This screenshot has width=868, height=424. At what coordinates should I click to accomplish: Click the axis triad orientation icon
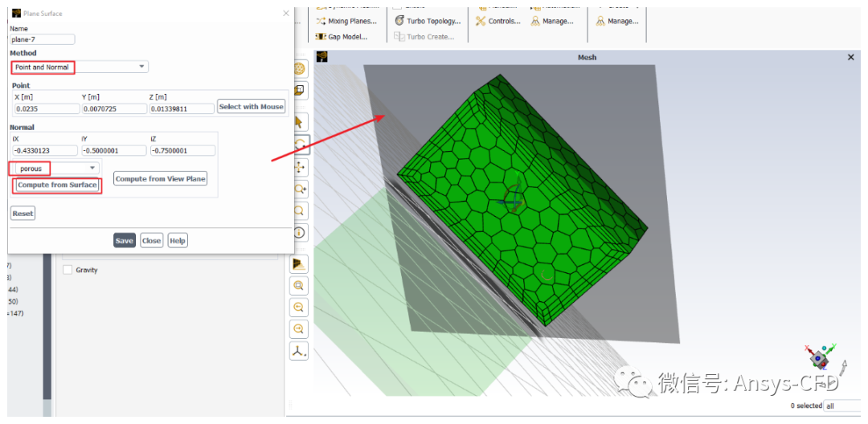point(299,351)
